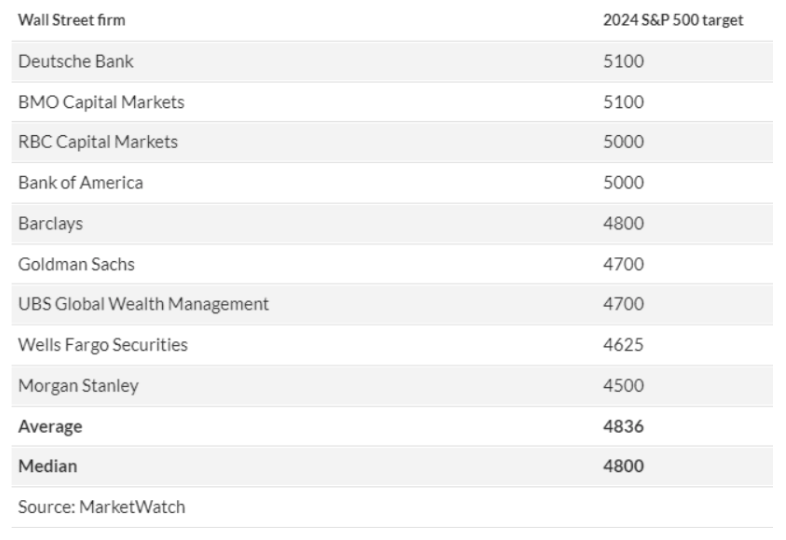Click the Morgan Stanley firm name
786x540 pixels.
78,385
